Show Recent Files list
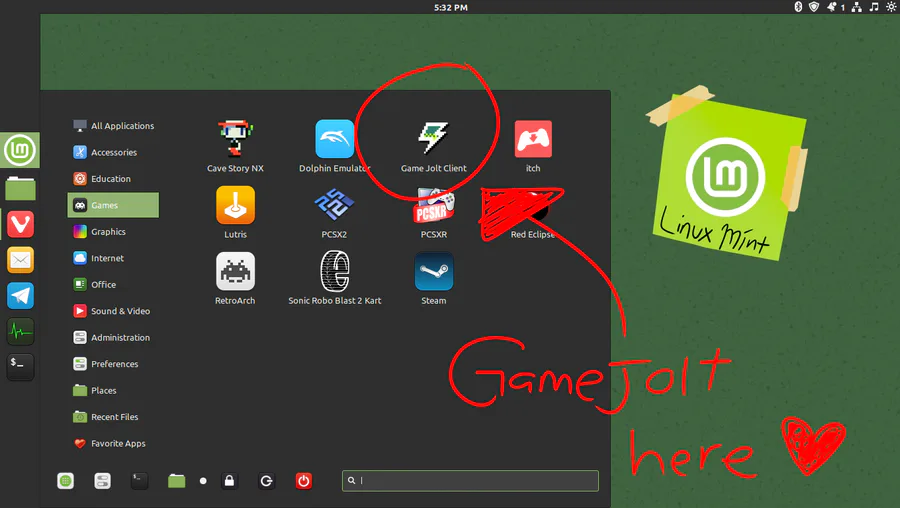The height and width of the screenshot is (508, 900). pyautogui.click(x=114, y=416)
